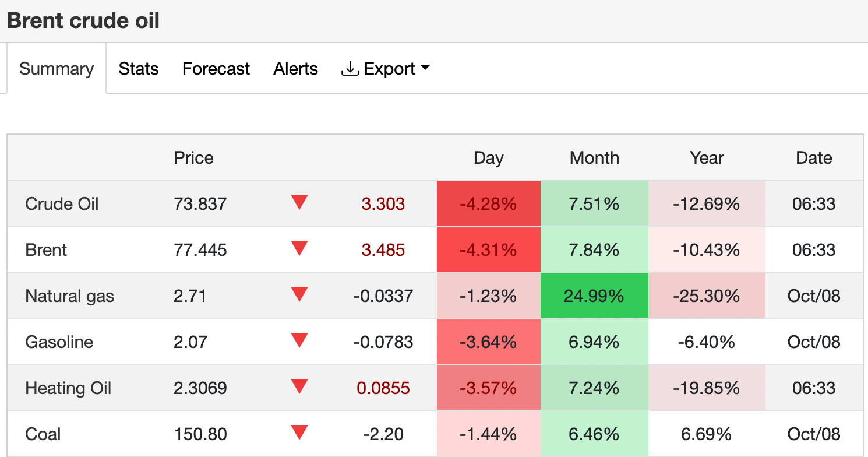
Task: Switch to the Stats tab
Action: [x=139, y=69]
